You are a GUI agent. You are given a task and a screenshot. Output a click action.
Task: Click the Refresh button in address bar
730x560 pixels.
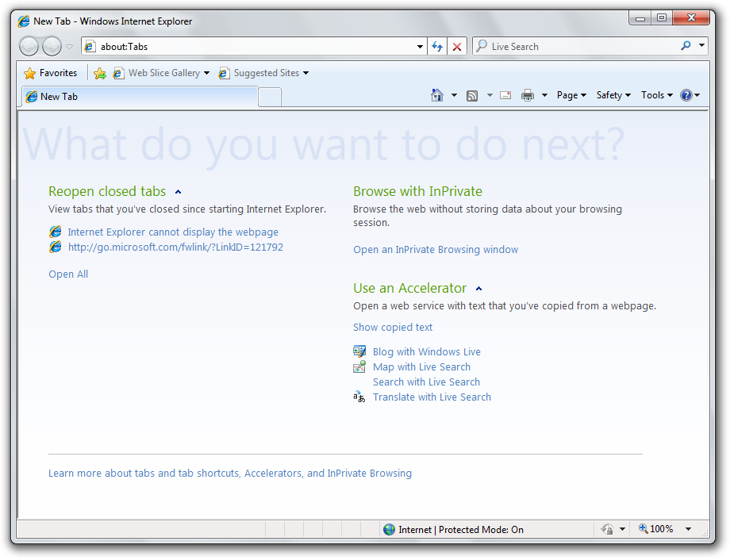coord(437,47)
